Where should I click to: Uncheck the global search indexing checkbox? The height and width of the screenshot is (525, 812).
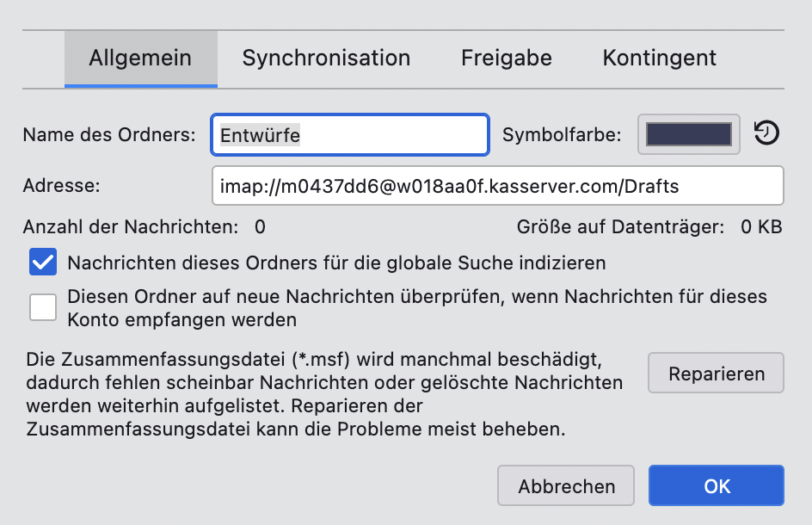[43, 262]
